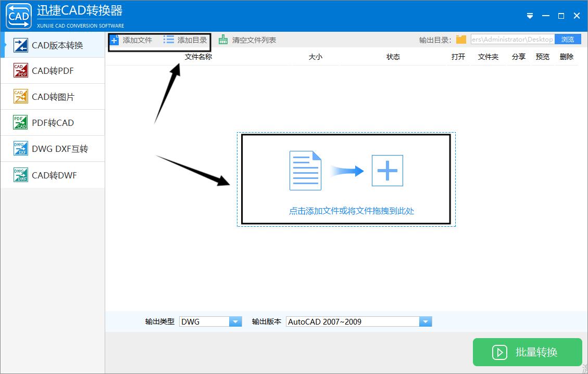Click the file drop zone area
The height and width of the screenshot is (374, 588).
346,179
